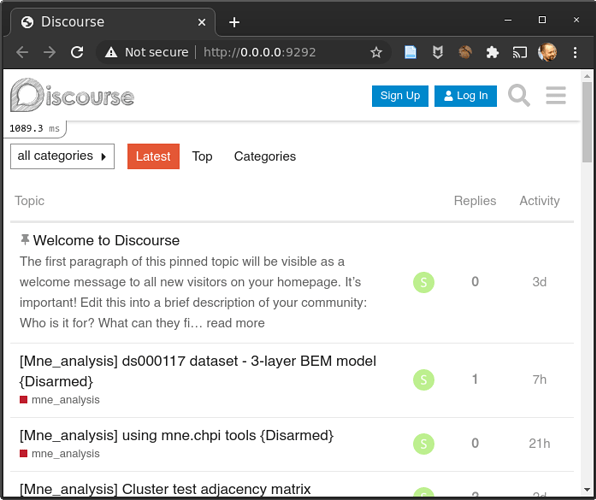The height and width of the screenshot is (500, 596).
Task: Click the red category swatch under mne.chpi topic
Action: (x=24, y=453)
